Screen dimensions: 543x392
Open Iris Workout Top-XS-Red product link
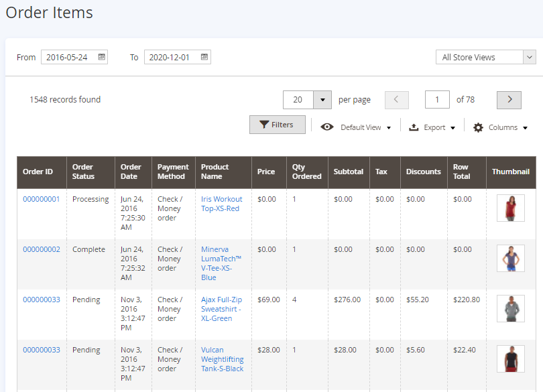coord(221,204)
